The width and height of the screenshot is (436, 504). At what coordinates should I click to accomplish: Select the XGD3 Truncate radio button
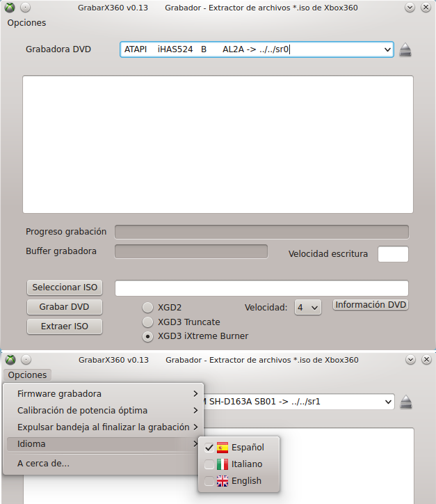[x=147, y=322]
